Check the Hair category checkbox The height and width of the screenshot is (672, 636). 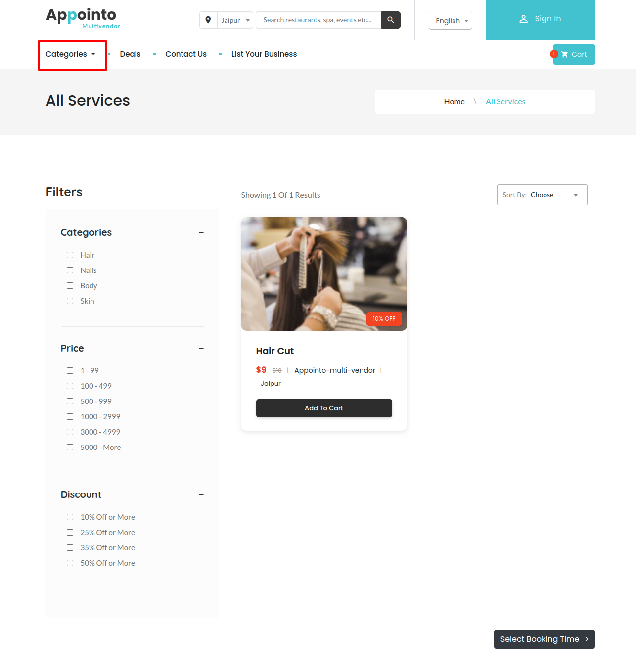70,255
